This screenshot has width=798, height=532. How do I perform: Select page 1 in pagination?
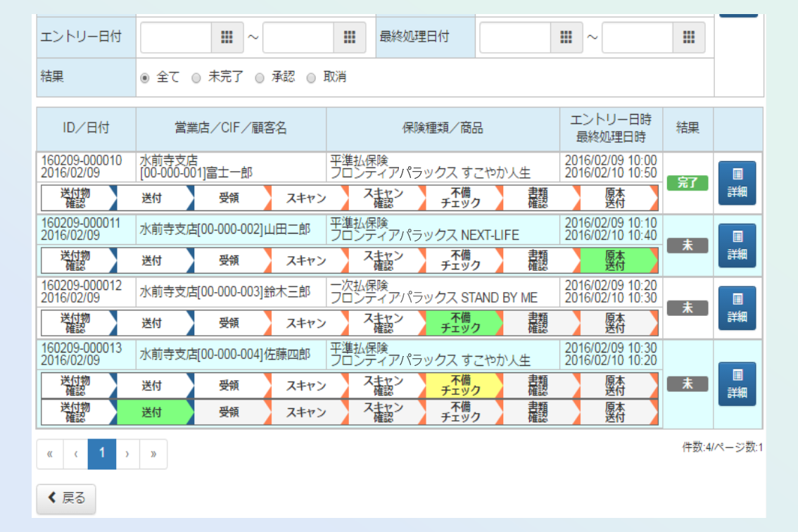click(102, 454)
